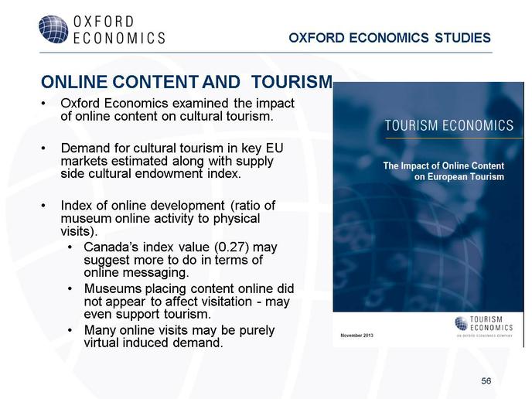Click 'on European Tourism' line on cover
This screenshot has height=399, width=532.
coord(459,177)
